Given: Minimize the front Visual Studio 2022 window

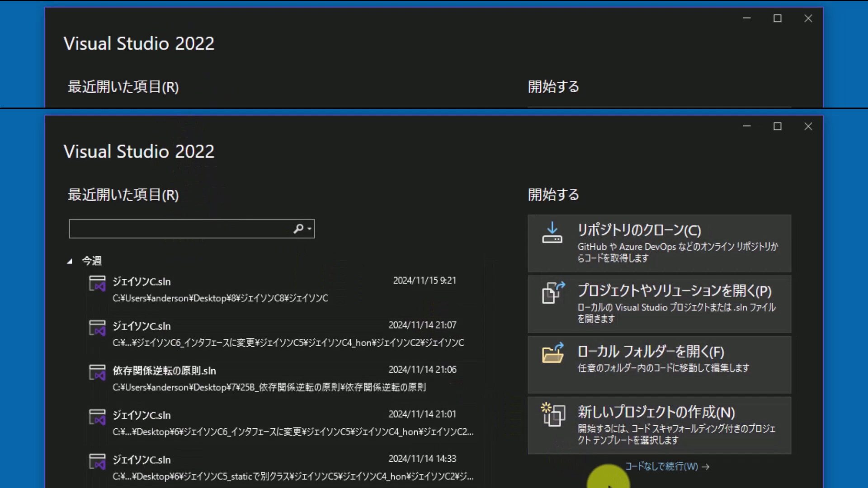Looking at the screenshot, I should 747,126.
